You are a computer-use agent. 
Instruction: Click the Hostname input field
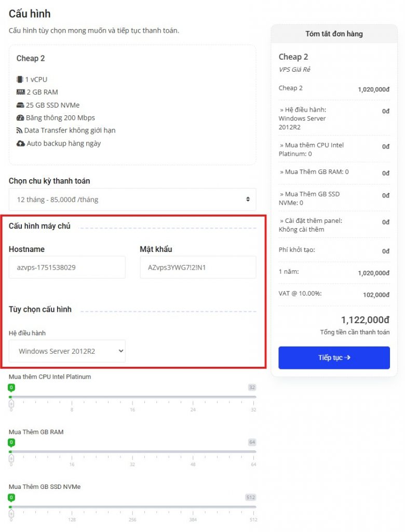pyautogui.click(x=67, y=268)
